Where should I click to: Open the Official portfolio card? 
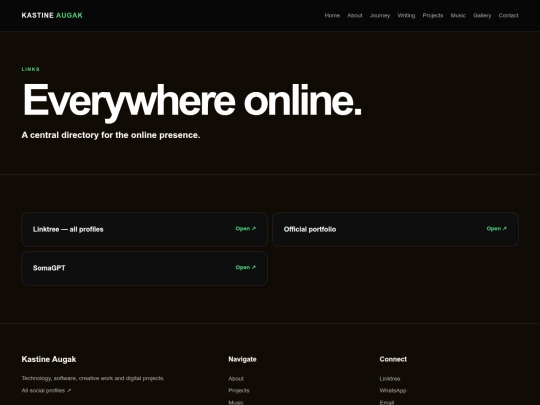pos(395,229)
